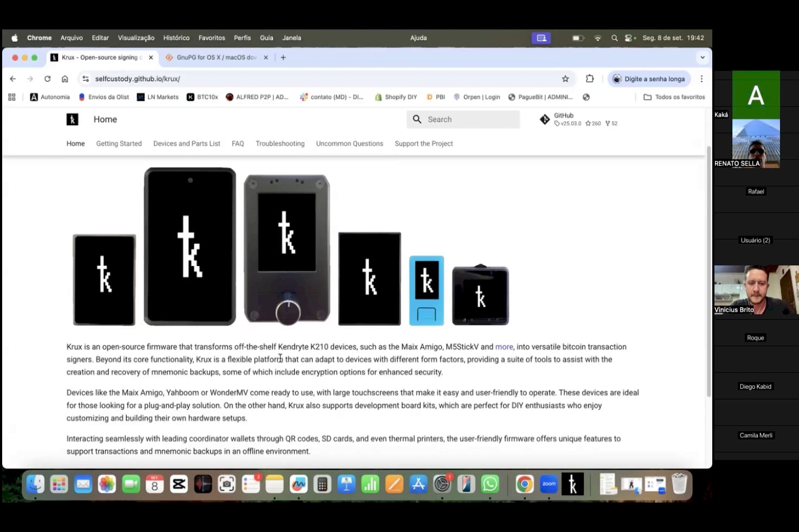
Task: Open the Shopify DIY bookmark
Action: [x=396, y=97]
